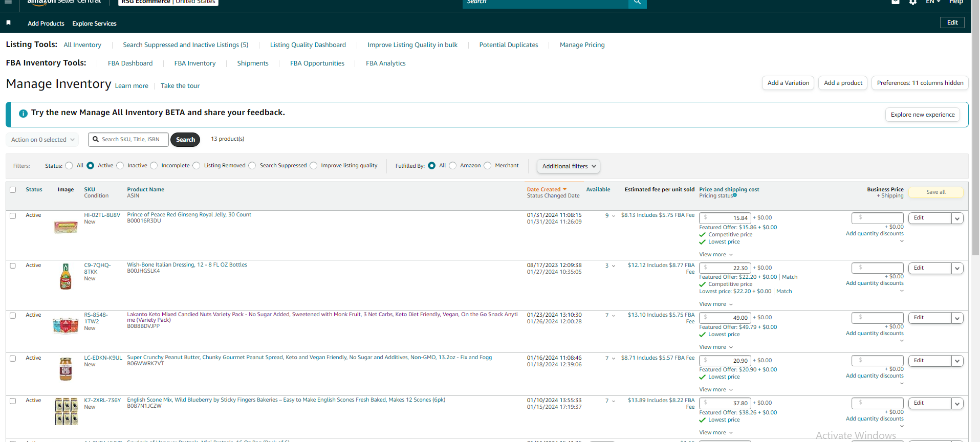Click the Learn more link
The height and width of the screenshot is (442, 980).
[x=132, y=86]
